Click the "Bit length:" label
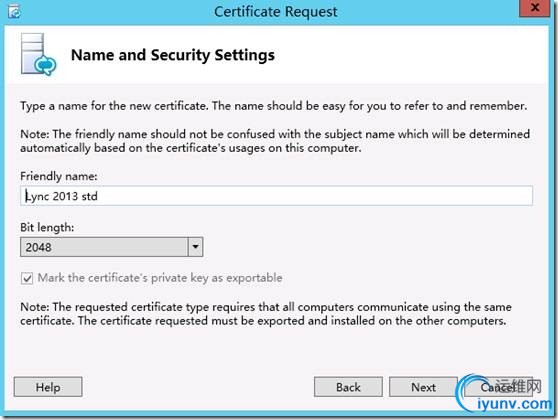 [47, 227]
